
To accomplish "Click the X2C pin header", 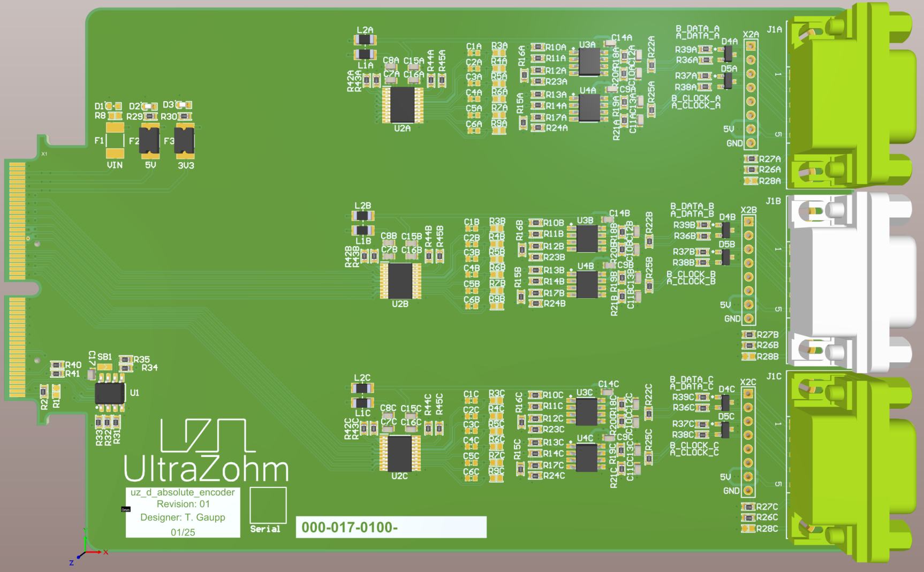I will 748,443.
